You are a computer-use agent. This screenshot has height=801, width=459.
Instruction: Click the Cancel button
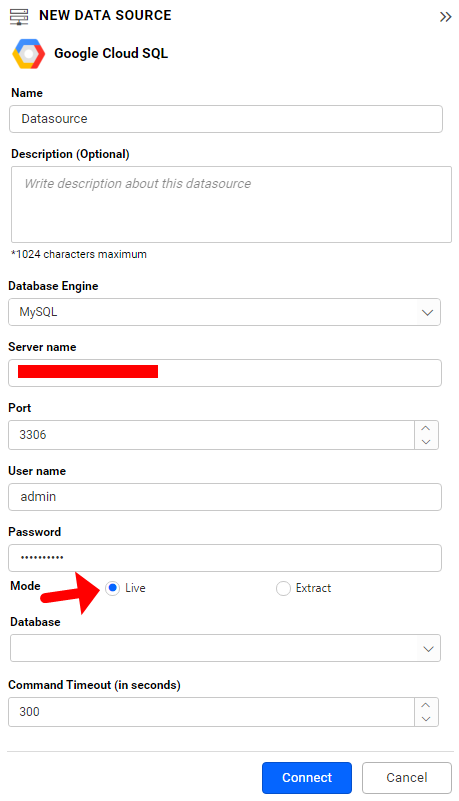click(x=407, y=778)
